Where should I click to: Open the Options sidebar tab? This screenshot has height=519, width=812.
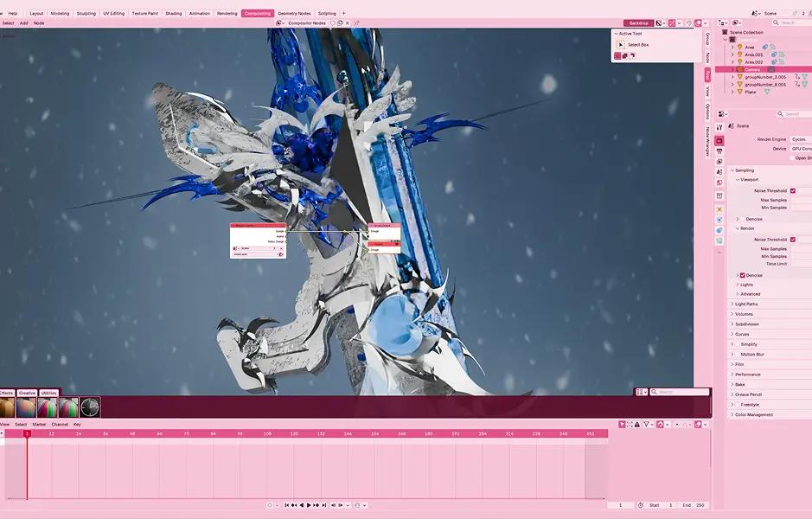coord(707,112)
